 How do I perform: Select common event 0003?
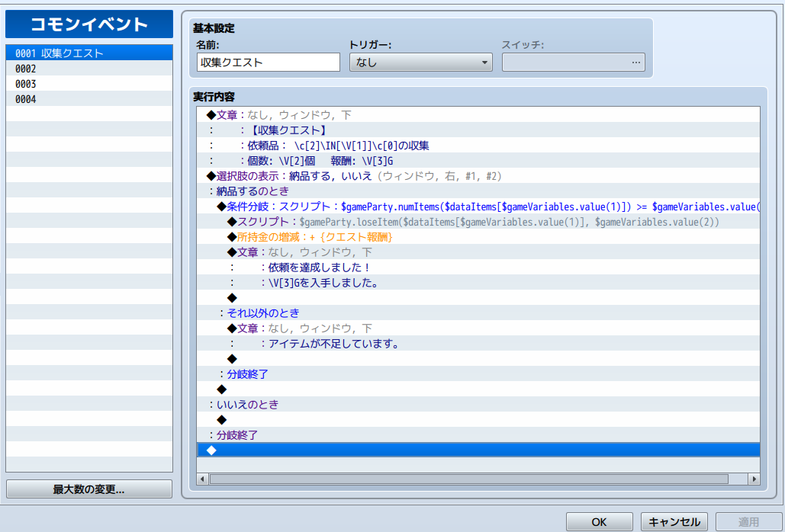pos(89,84)
